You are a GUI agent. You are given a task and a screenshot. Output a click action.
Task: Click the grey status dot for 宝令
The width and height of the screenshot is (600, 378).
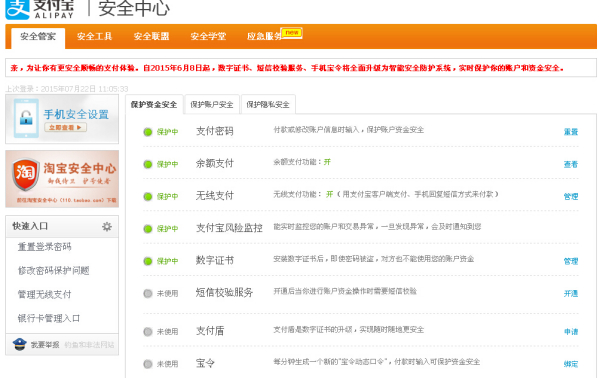[x=148, y=364]
